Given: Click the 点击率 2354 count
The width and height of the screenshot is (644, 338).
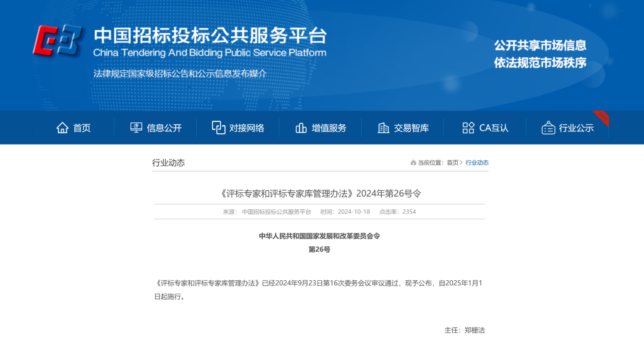Looking at the screenshot, I should pyautogui.click(x=397, y=212).
